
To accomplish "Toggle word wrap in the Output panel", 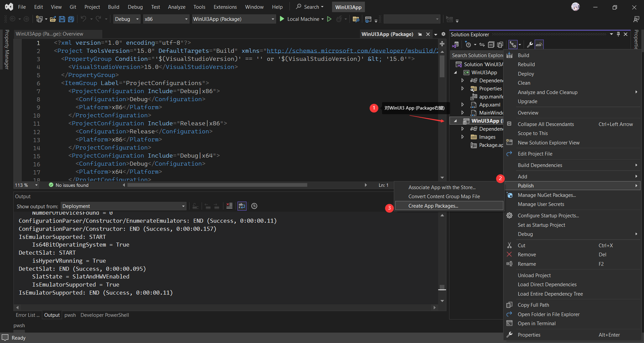I will tap(241, 206).
